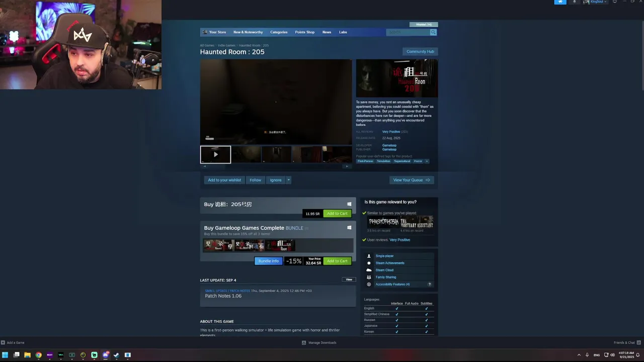Select the Simulation tag
The image size is (644, 362).
[x=383, y=161]
